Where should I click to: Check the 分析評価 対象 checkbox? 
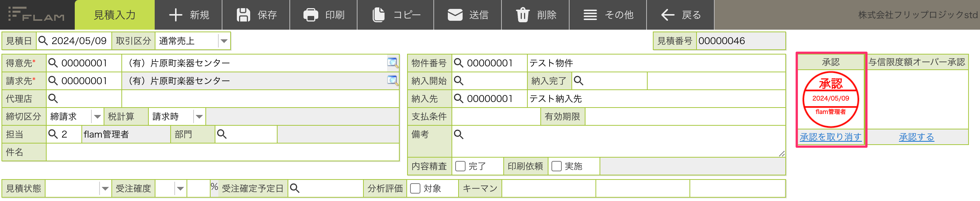tap(415, 188)
